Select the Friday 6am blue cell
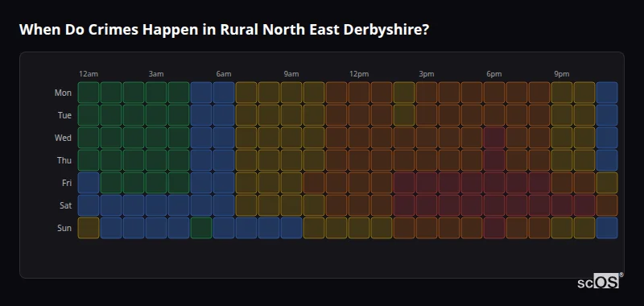The height and width of the screenshot is (306, 644). (x=224, y=183)
